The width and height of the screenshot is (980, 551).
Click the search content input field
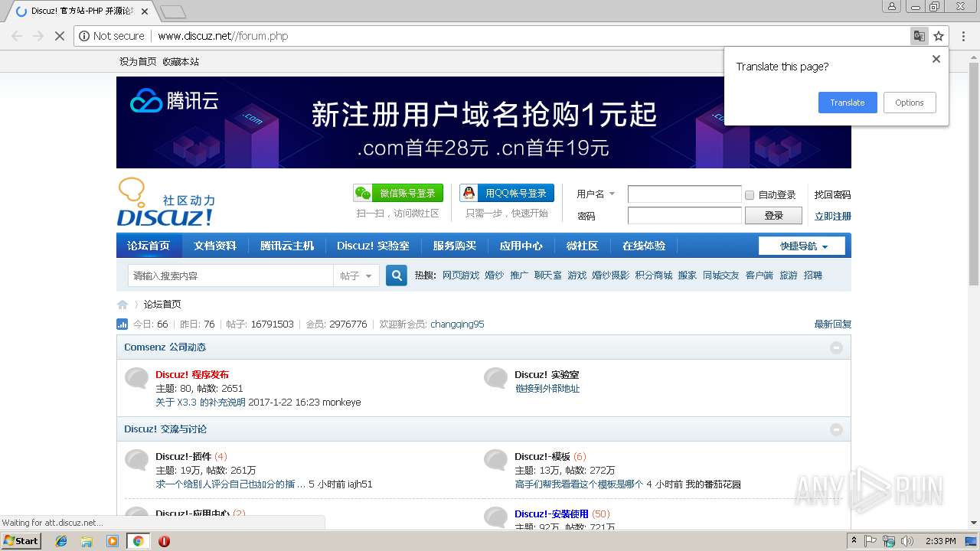pos(230,275)
